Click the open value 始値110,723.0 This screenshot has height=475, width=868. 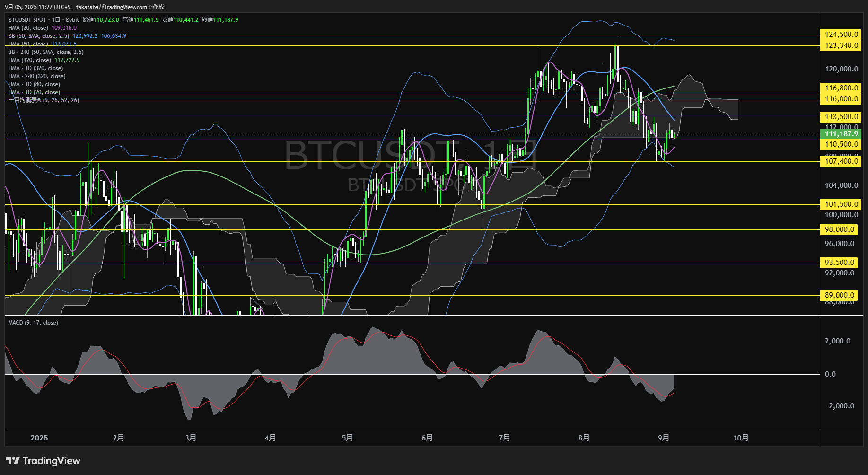101,20
